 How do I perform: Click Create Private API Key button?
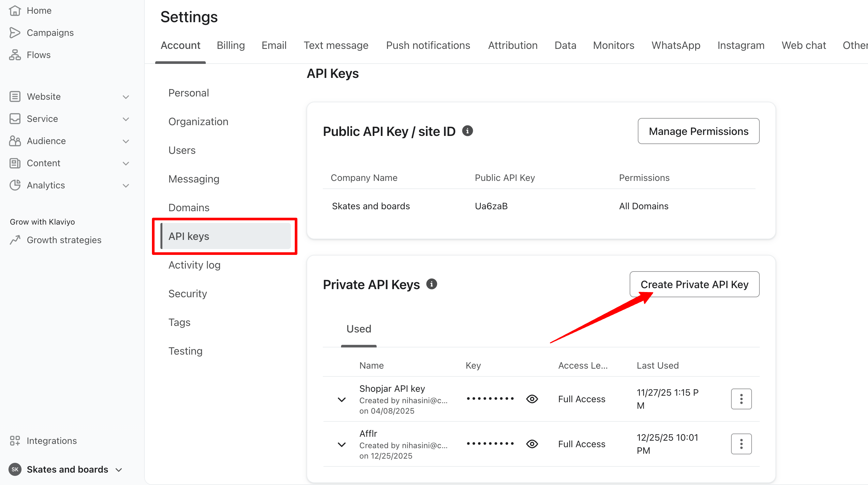click(x=694, y=284)
